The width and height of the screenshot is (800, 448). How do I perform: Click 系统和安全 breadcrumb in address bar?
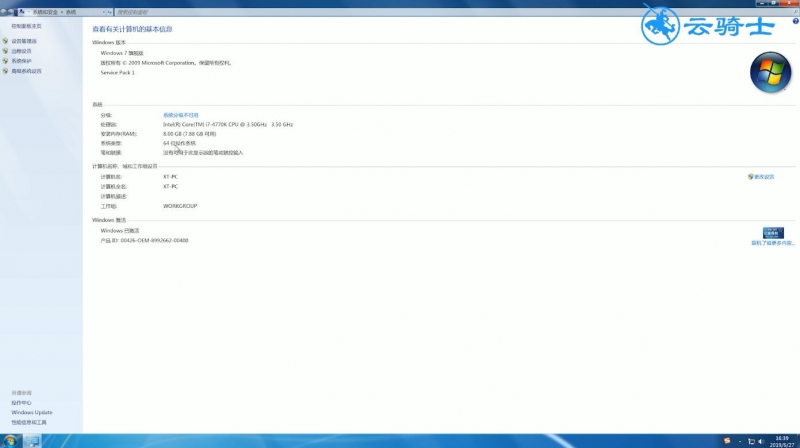(45, 12)
